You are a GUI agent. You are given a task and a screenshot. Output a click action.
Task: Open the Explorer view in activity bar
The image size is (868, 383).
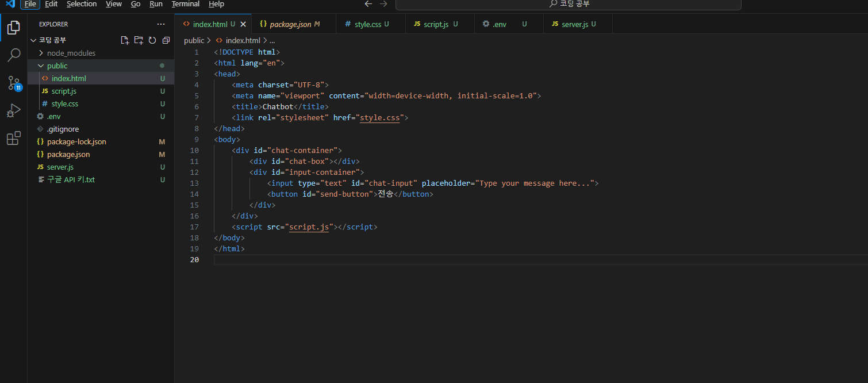14,28
